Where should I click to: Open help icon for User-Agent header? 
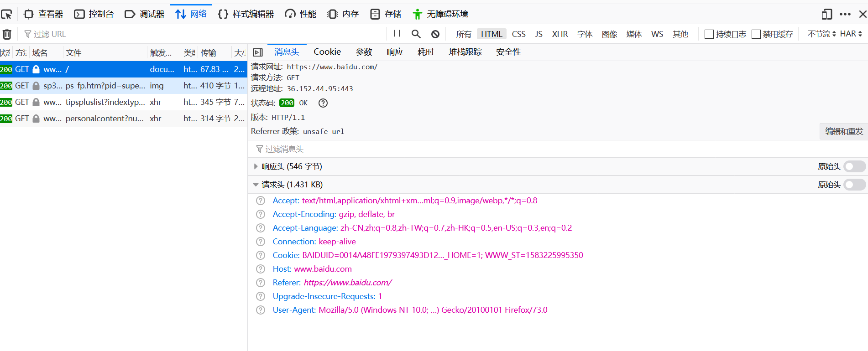point(261,310)
